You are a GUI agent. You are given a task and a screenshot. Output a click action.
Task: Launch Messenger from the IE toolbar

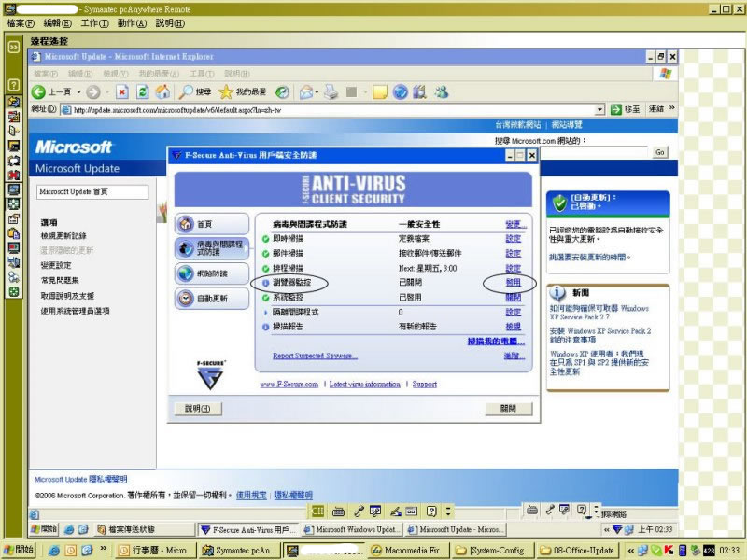click(441, 91)
